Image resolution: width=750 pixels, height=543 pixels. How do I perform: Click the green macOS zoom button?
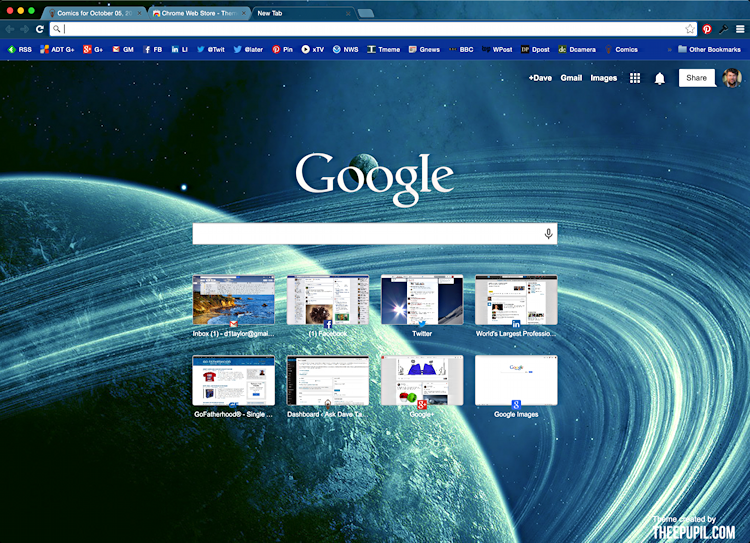(x=32, y=11)
